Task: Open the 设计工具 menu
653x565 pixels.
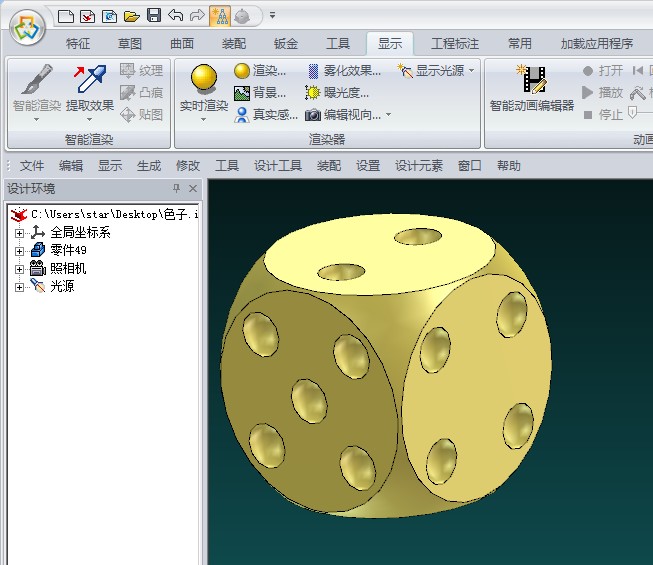Action: 278,166
